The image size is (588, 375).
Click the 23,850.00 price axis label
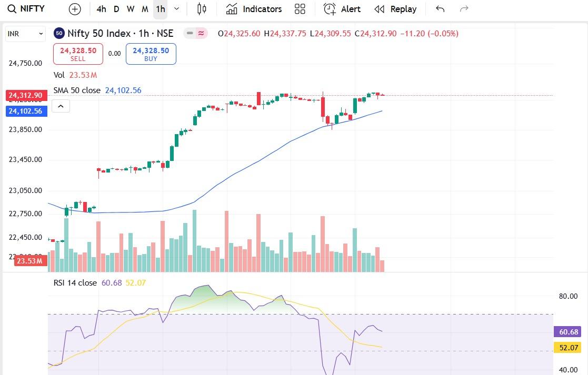(25, 129)
